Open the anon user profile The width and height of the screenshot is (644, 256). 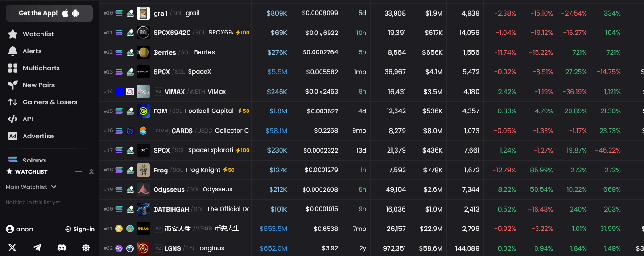[x=20, y=229]
